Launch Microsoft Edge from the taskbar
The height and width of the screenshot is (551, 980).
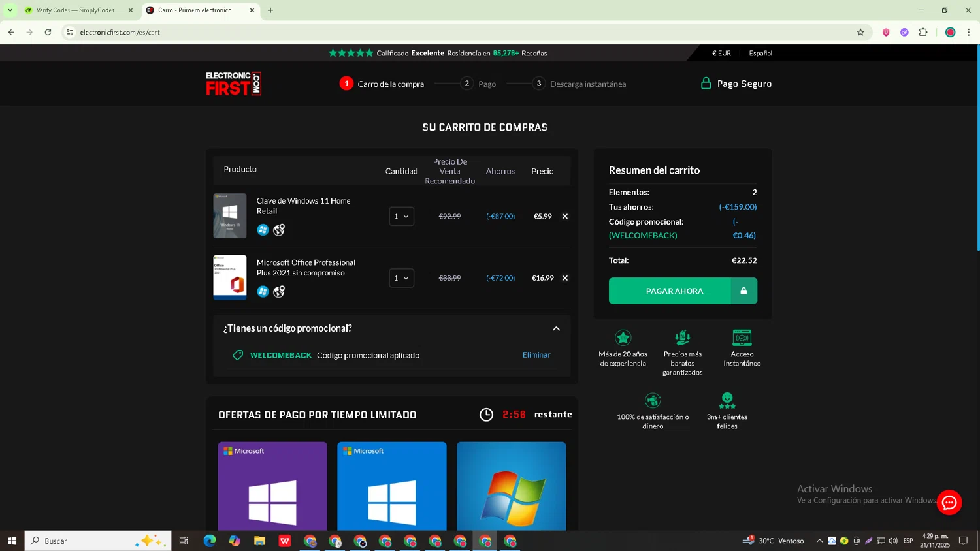click(x=210, y=541)
